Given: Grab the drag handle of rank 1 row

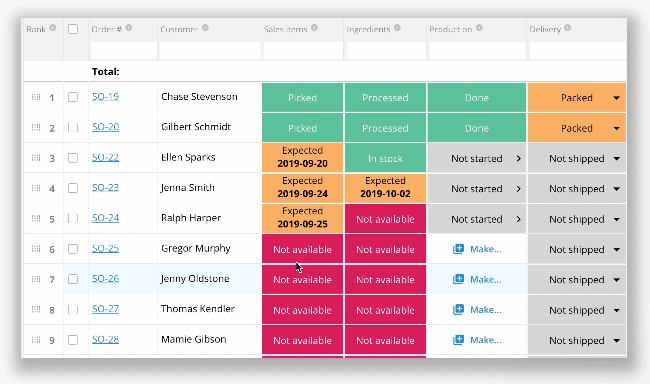Looking at the screenshot, I should point(36,97).
